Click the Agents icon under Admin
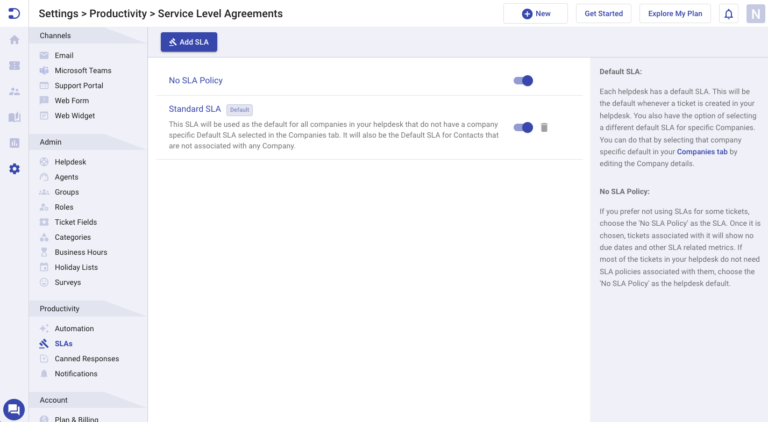768x422 pixels. (x=44, y=177)
